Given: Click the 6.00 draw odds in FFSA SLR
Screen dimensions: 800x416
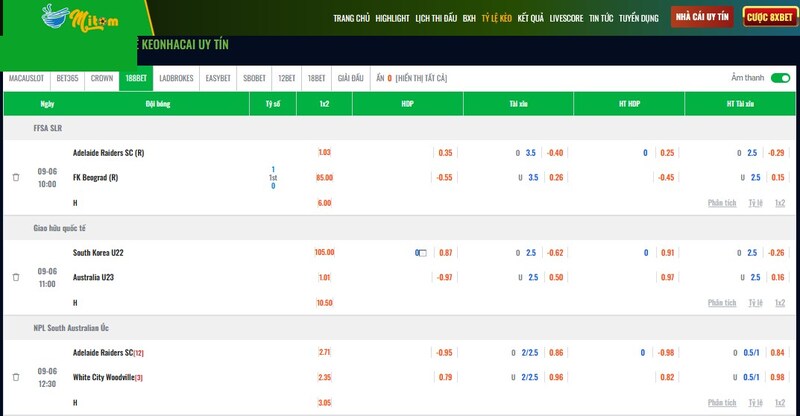Looking at the screenshot, I should click(324, 203).
